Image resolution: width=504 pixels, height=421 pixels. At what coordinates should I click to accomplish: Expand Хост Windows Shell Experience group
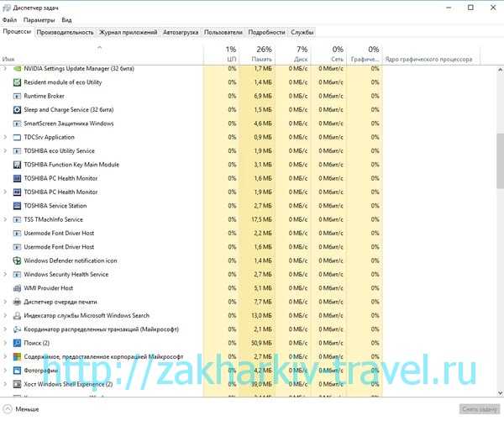5,384
